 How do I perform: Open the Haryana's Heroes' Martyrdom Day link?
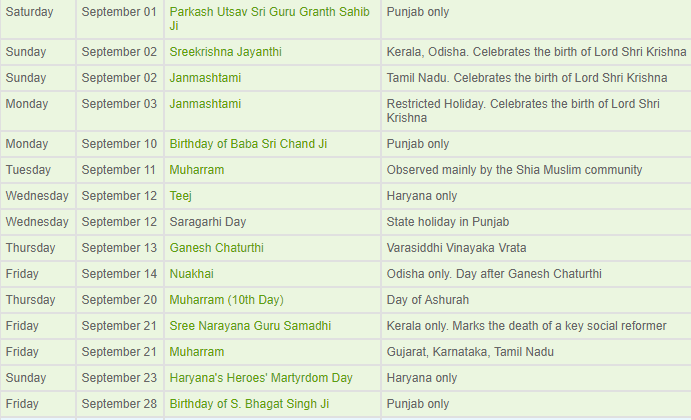tap(261, 378)
